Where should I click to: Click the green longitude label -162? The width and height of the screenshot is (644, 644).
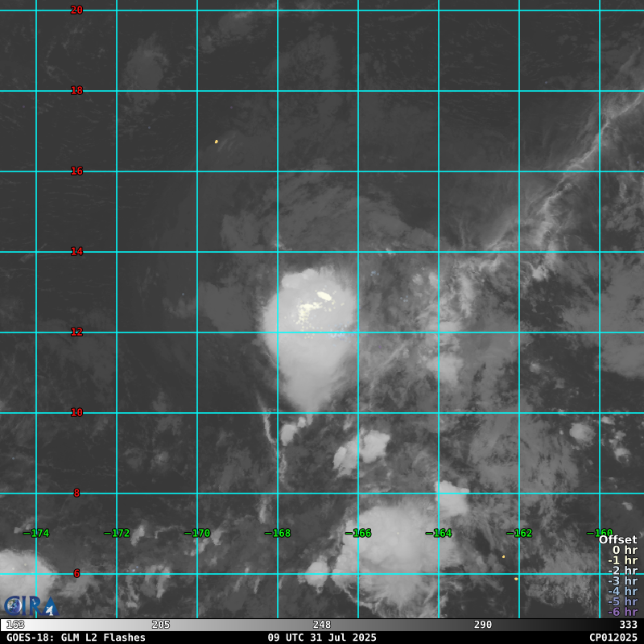pyautogui.click(x=519, y=533)
